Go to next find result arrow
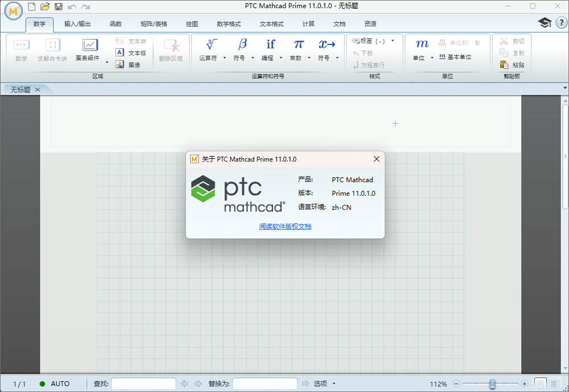This screenshot has width=569, height=392. click(198, 383)
